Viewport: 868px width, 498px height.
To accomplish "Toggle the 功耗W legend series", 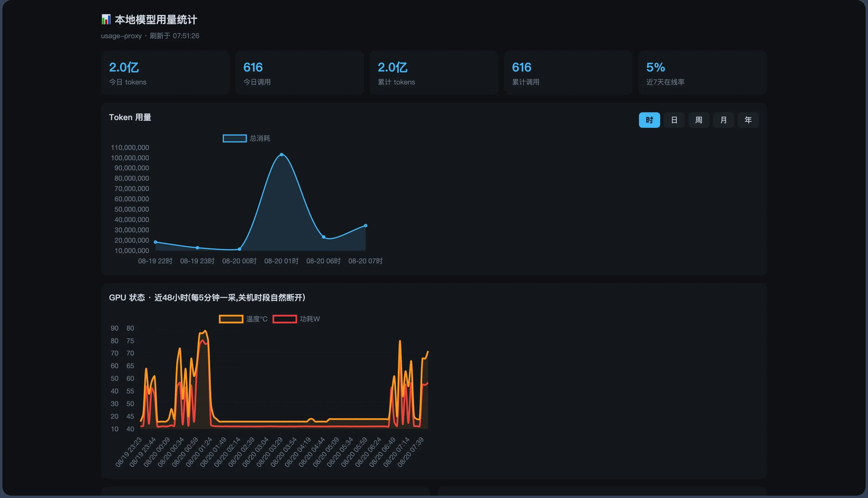I will [296, 319].
